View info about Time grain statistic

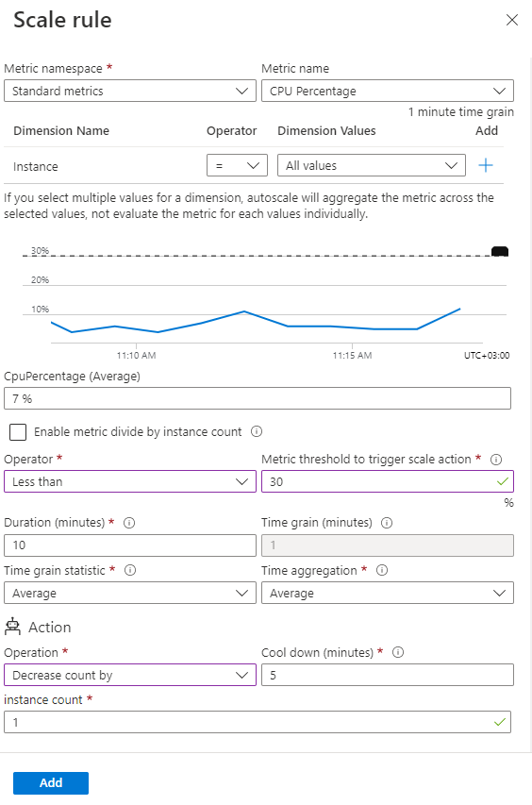130,570
